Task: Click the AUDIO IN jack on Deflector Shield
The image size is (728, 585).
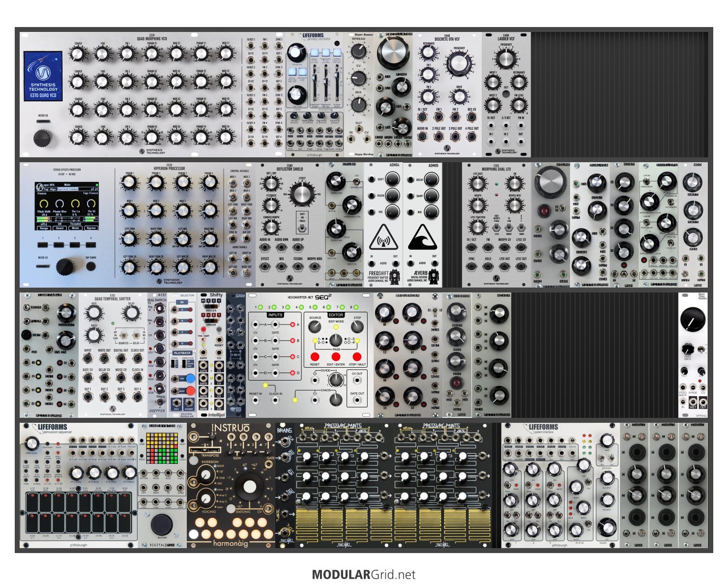Action: (x=265, y=248)
